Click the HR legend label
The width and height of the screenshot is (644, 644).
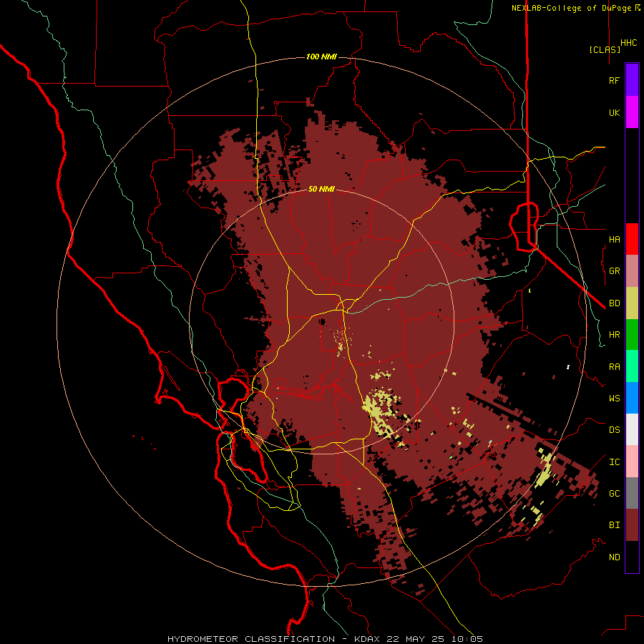click(614, 335)
